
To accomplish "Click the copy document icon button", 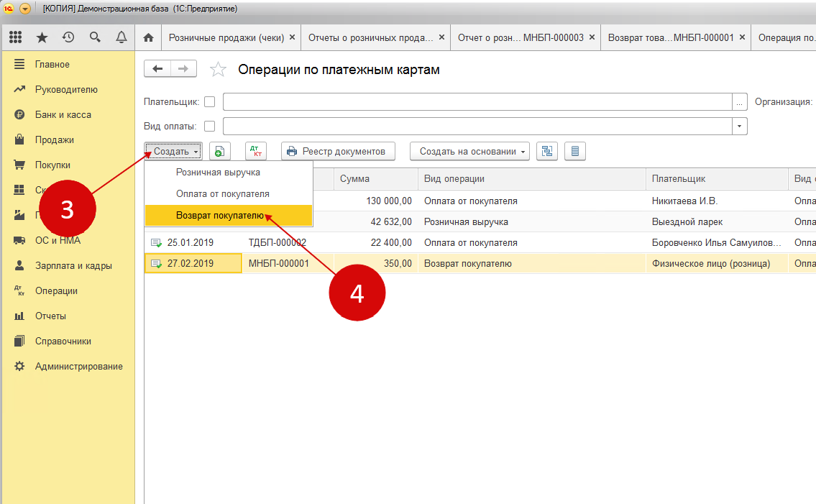I will pyautogui.click(x=220, y=151).
